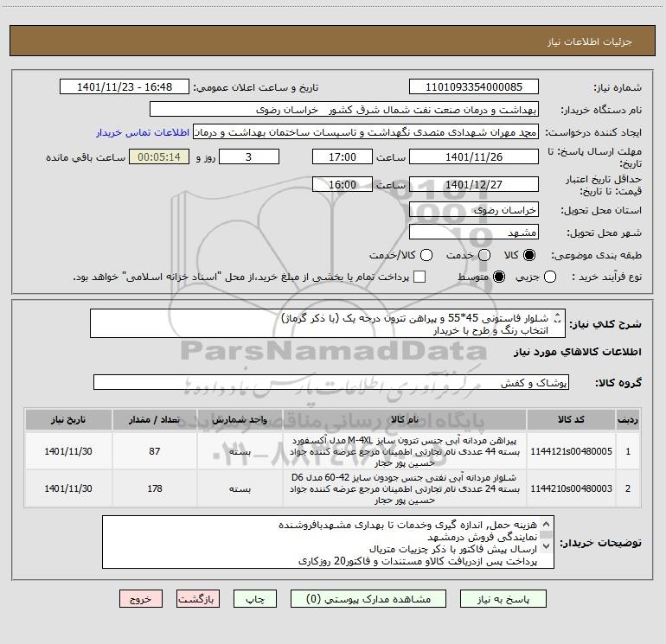Click the شهر محل تحویل field مشهد
Image resolution: width=666 pixels, height=644 pixels.
pos(474,233)
